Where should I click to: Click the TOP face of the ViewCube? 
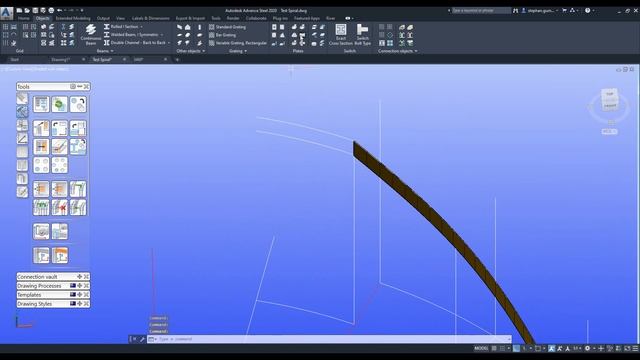coord(610,94)
